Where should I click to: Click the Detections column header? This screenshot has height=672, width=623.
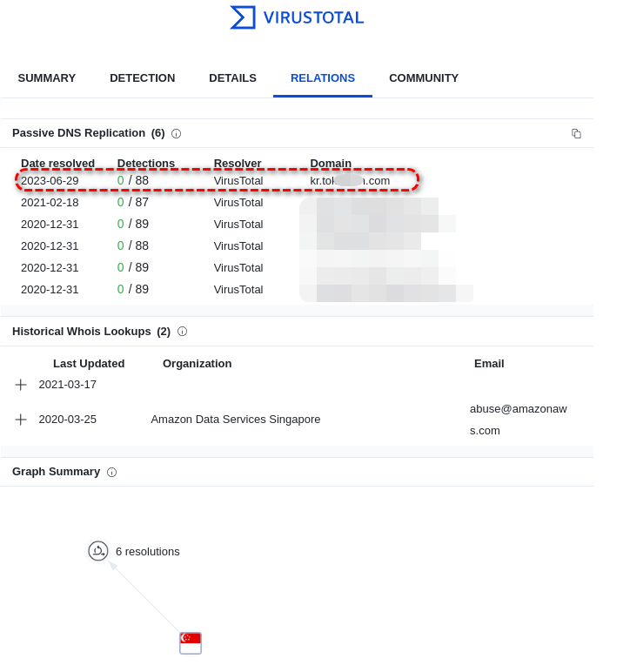pyautogui.click(x=146, y=164)
